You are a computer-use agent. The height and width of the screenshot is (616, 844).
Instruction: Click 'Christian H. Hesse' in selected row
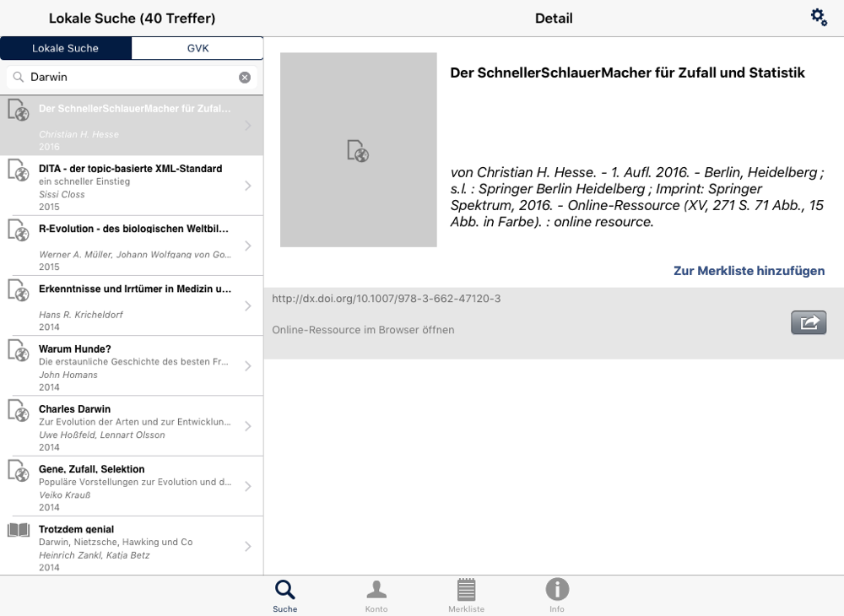point(78,134)
